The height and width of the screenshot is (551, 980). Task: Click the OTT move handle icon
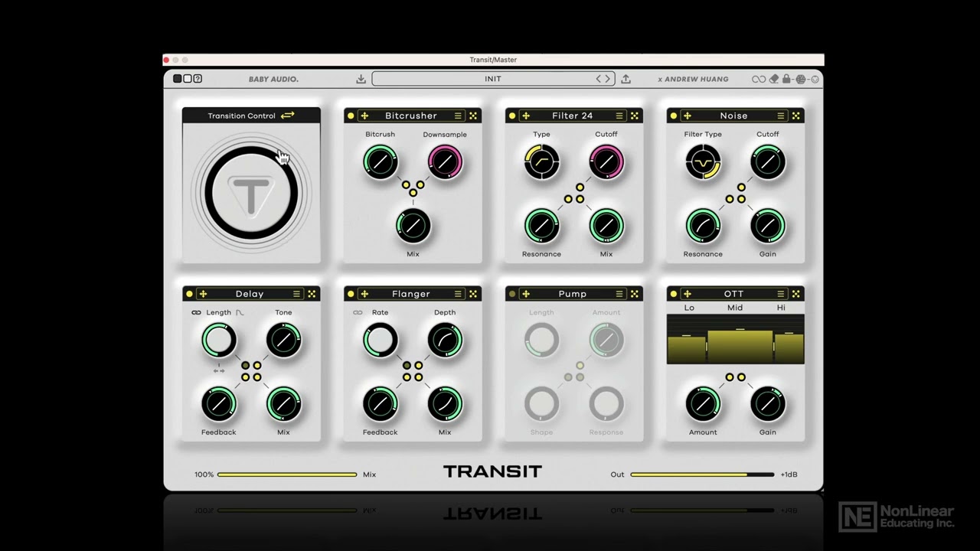(x=688, y=294)
